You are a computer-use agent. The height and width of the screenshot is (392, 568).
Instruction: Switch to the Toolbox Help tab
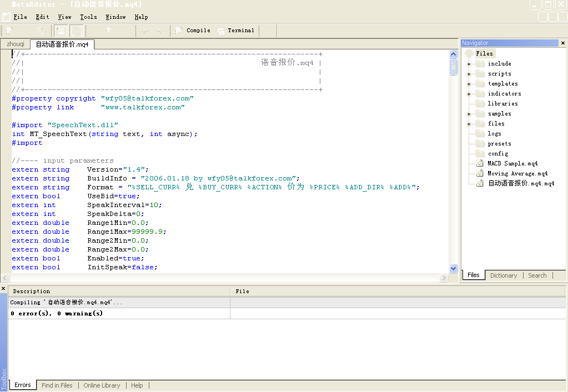pos(137,385)
